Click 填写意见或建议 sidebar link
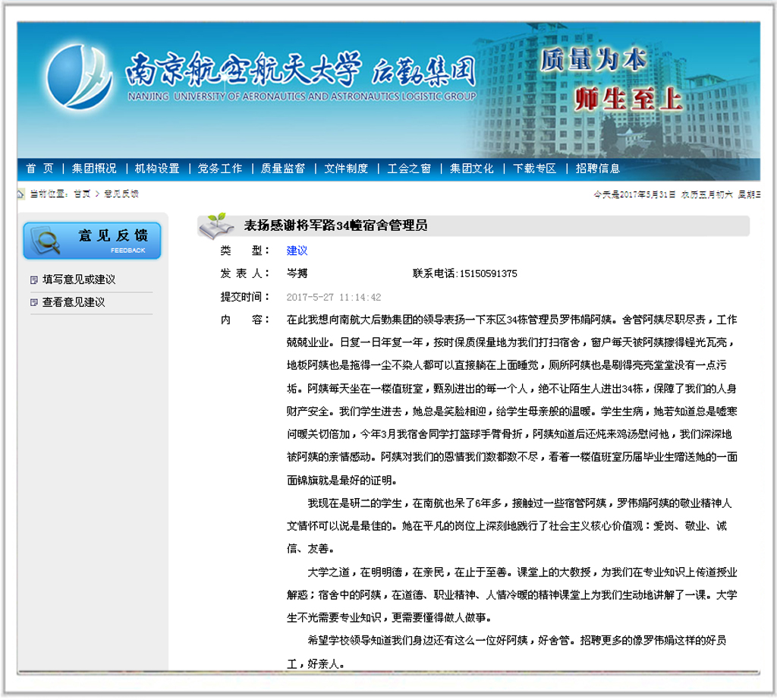The height and width of the screenshot is (700, 777). point(79,279)
